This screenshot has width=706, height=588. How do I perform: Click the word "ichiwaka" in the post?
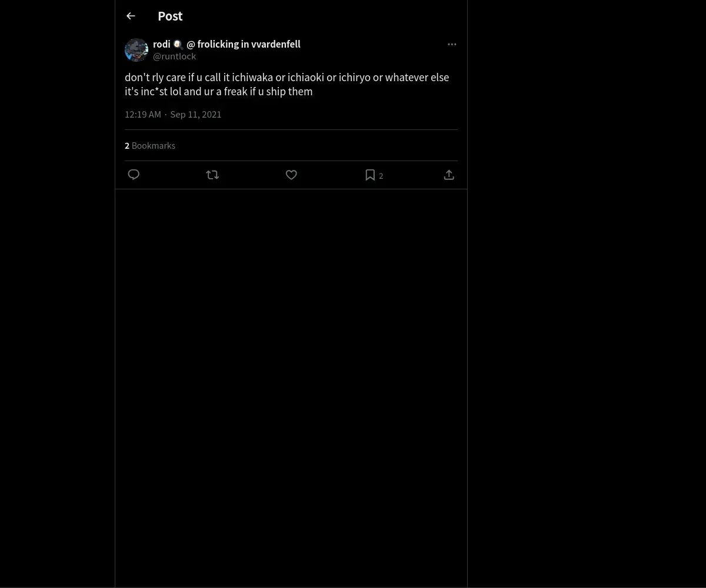pyautogui.click(x=252, y=78)
